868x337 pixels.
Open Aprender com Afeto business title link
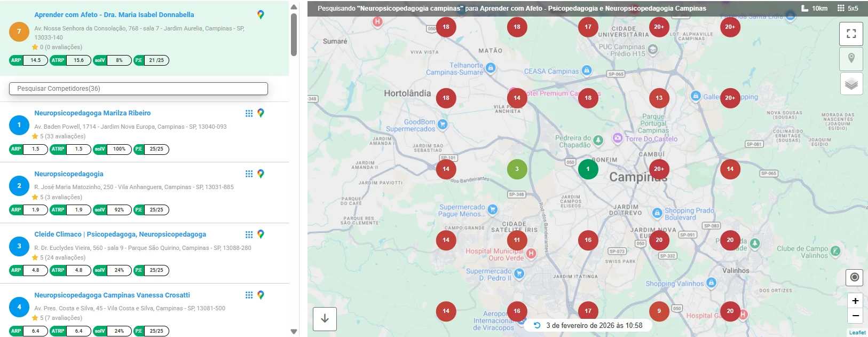pos(114,15)
